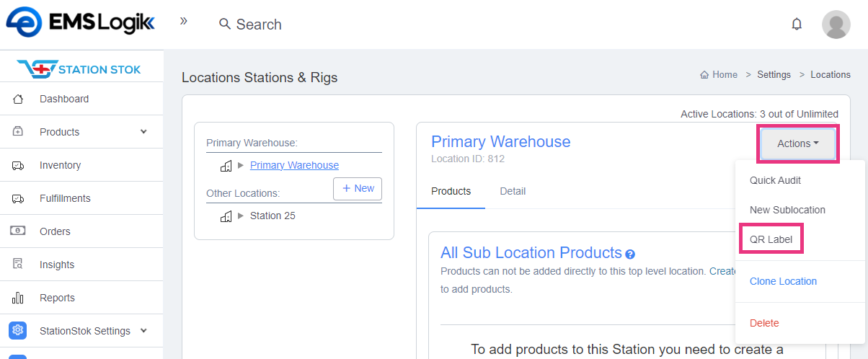Click the Insights document search icon
The height and width of the screenshot is (359, 868).
(19, 265)
